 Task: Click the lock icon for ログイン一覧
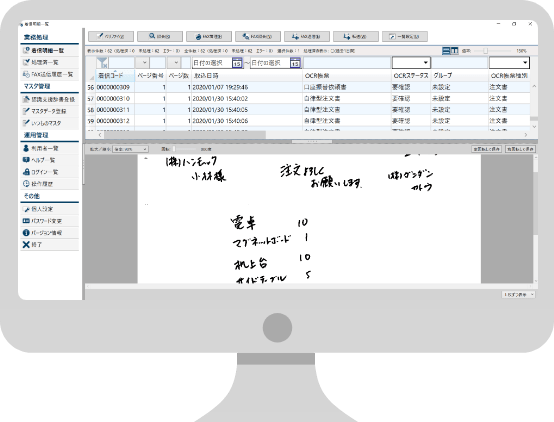[26, 172]
